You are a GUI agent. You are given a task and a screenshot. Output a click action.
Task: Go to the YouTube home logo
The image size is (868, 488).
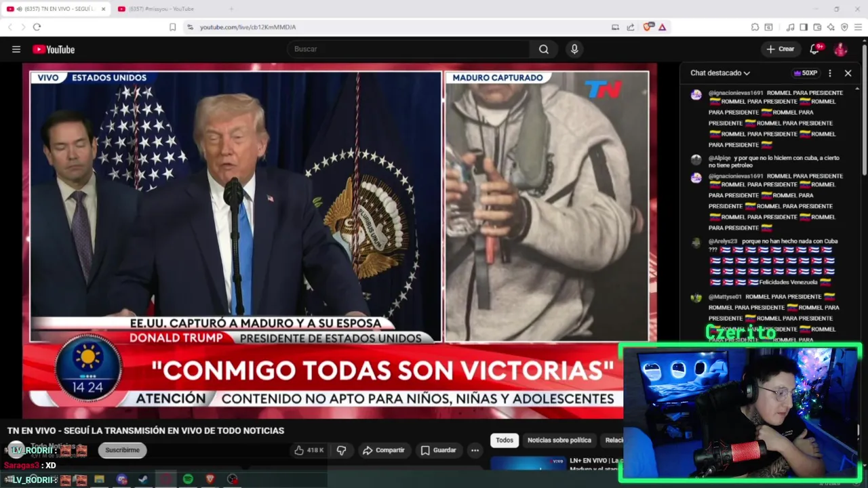54,49
